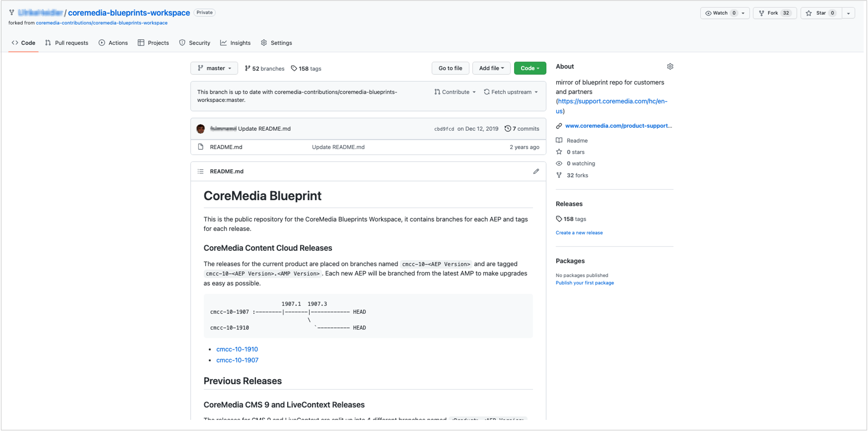View the 158 tags link near branches

(306, 68)
